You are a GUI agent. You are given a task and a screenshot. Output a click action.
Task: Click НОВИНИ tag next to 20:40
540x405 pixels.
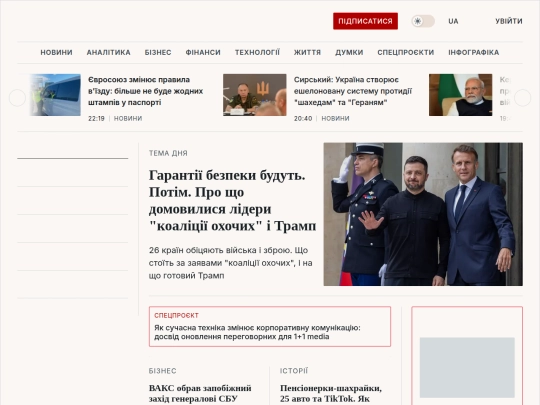tap(335, 118)
